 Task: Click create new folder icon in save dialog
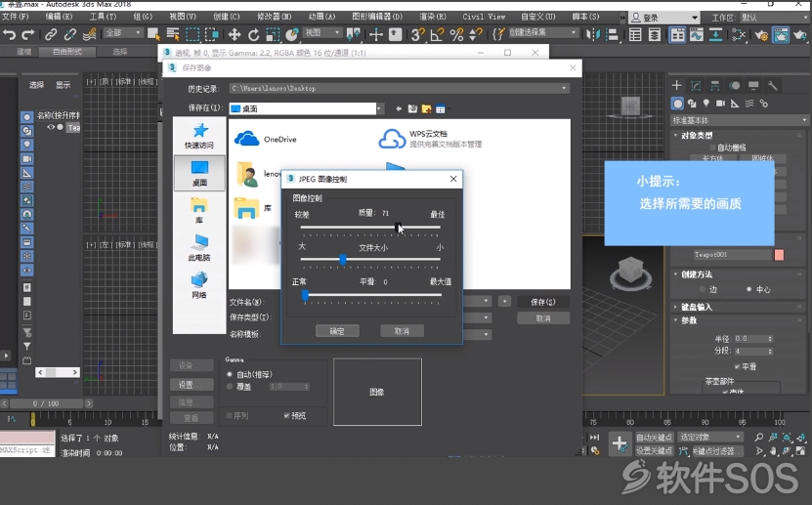426,108
